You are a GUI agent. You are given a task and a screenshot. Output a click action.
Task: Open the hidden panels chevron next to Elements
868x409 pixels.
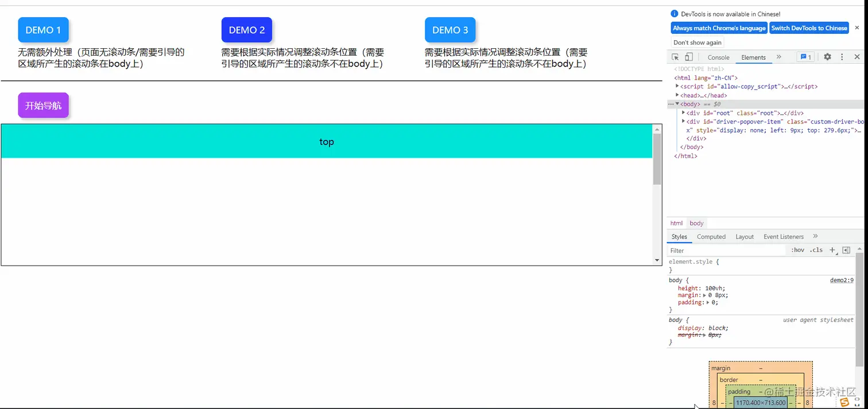tap(778, 57)
